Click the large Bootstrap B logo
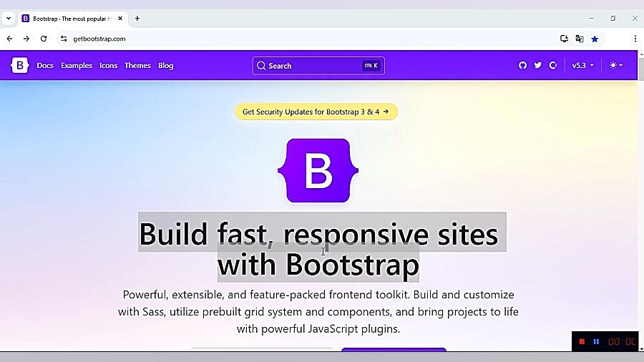The height and width of the screenshot is (362, 644). coord(318,170)
